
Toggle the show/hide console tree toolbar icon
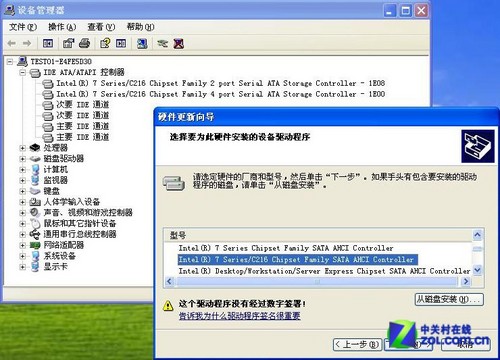pyautogui.click(x=48, y=43)
